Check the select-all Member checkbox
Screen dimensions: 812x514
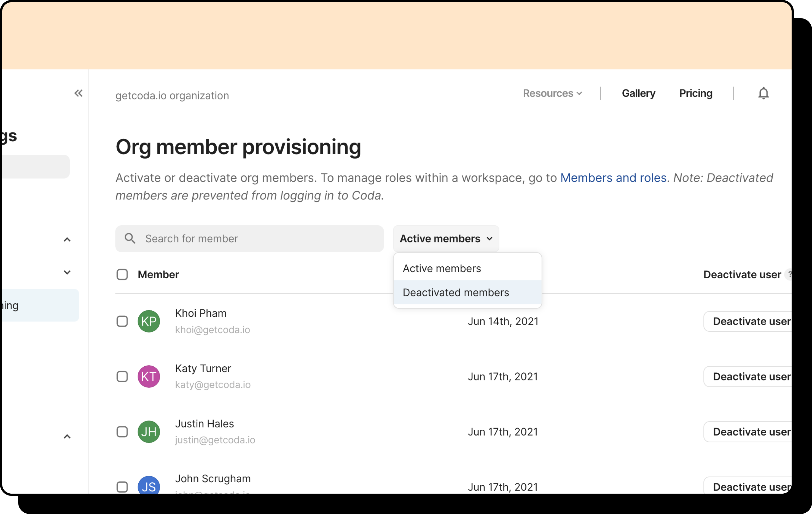coord(122,275)
